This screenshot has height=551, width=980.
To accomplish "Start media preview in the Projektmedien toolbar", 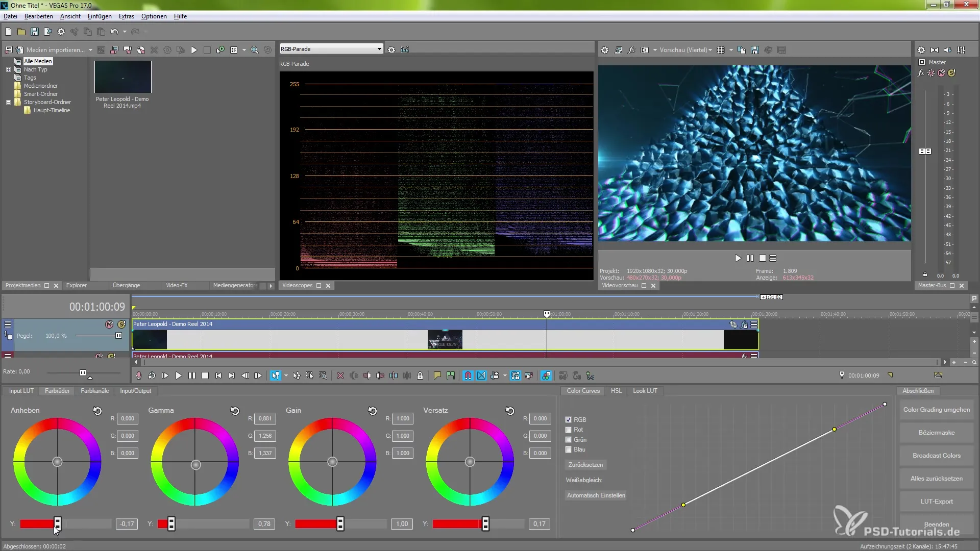I will point(194,50).
